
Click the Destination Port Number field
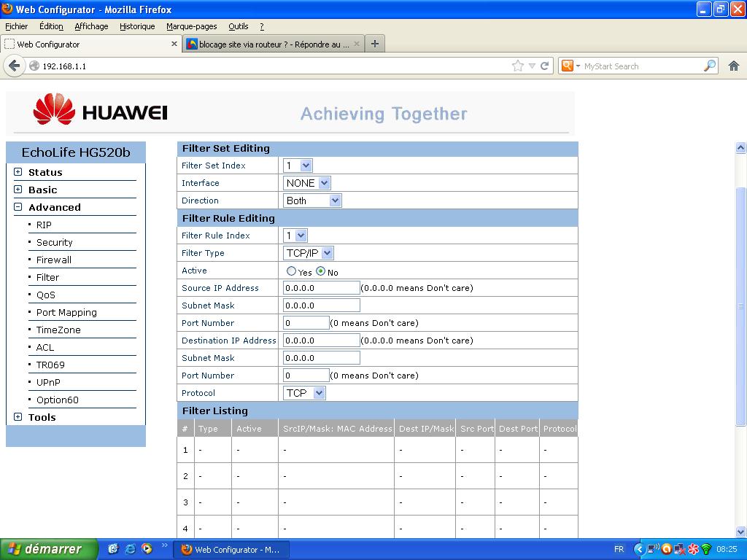point(306,376)
